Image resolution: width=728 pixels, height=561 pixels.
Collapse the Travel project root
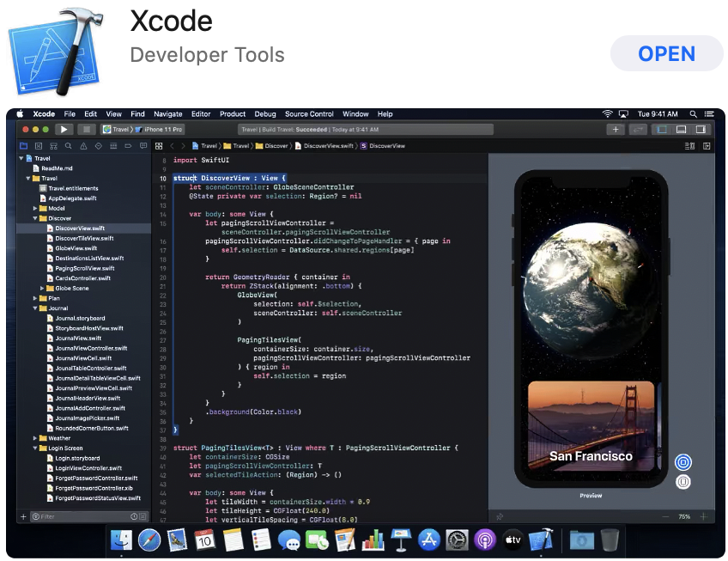tap(21, 158)
